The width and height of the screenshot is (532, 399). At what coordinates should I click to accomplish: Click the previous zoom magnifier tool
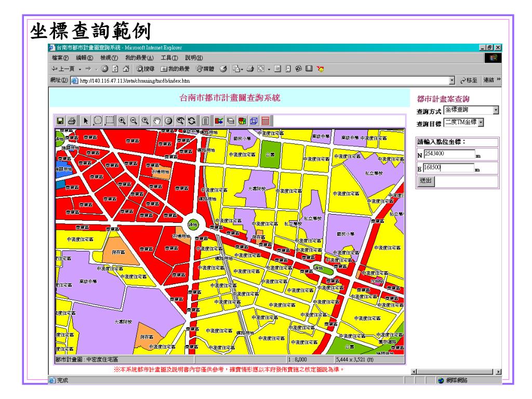[180, 121]
